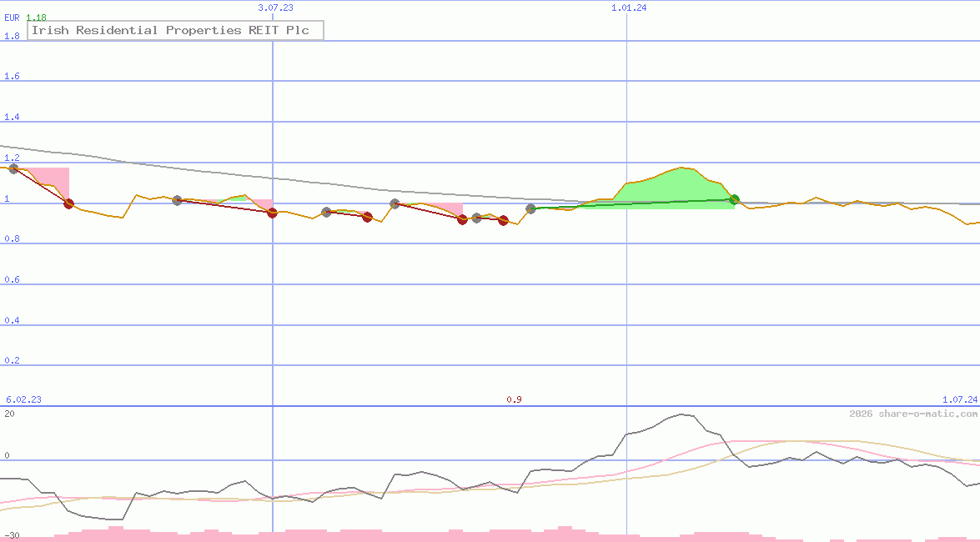Screen dimensions: 980x542
Task: Select the rightmost red sell-signal marker
Action: coord(503,221)
